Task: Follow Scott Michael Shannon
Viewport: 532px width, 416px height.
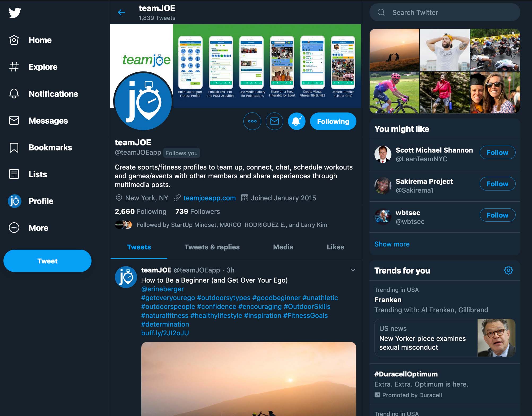Action: pyautogui.click(x=497, y=153)
